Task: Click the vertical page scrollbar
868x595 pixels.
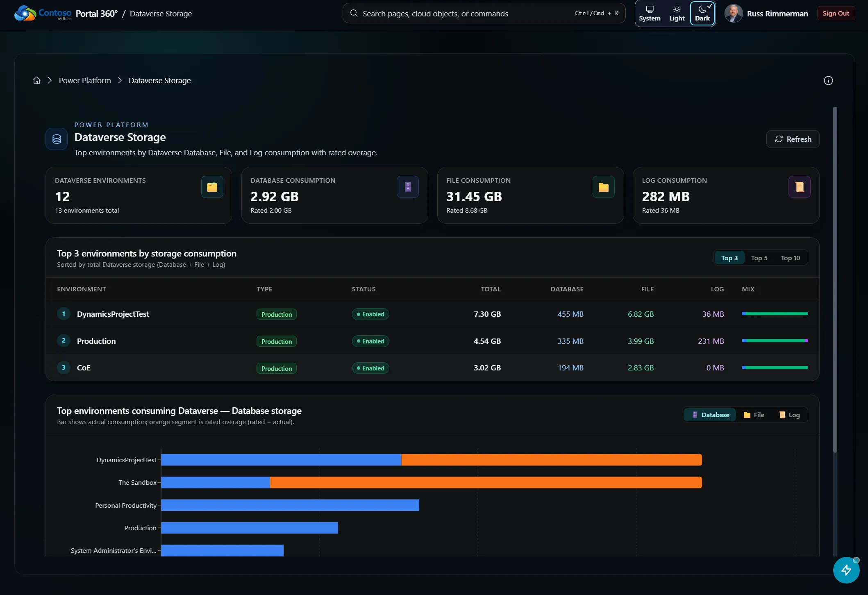Action: [835, 280]
